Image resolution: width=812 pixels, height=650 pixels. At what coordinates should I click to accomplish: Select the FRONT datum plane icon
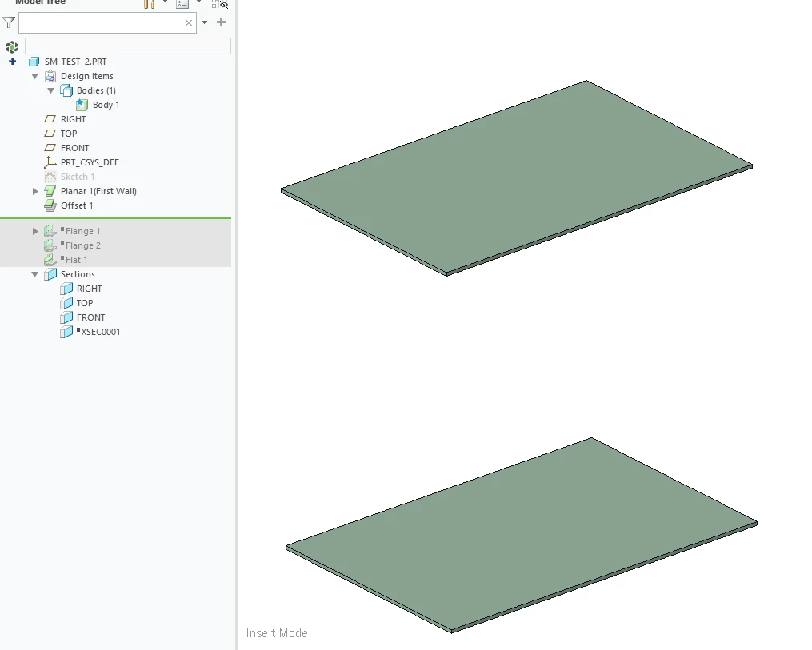tap(50, 148)
